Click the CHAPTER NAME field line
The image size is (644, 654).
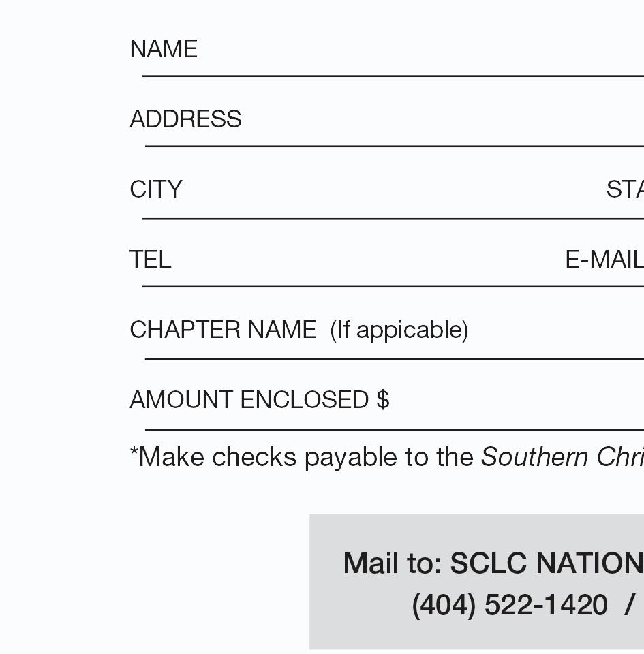pyautogui.click(x=394, y=359)
